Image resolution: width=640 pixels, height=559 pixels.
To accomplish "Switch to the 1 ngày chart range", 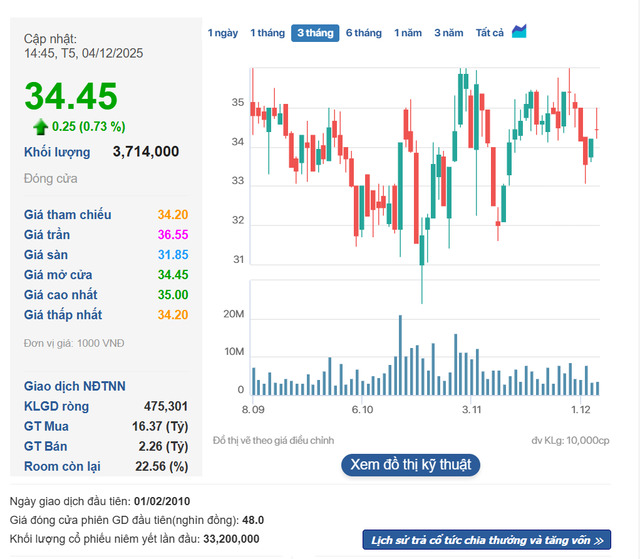I will (223, 33).
